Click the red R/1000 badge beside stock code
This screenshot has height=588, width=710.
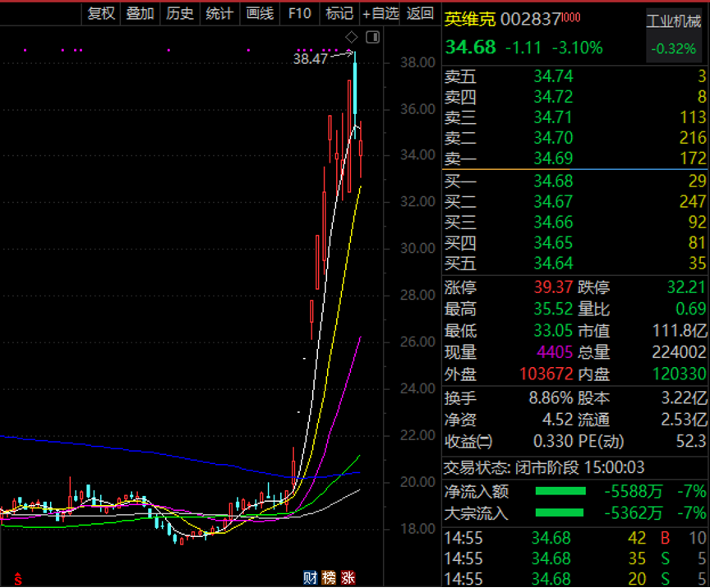pyautogui.click(x=571, y=17)
